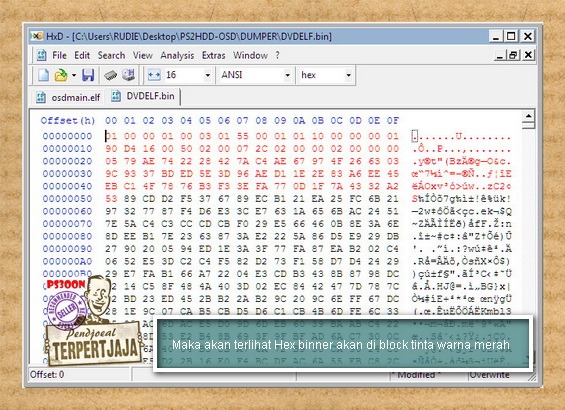This screenshot has width=565, height=410.
Task: Click the file icon on DVDELF.bin tab
Action: point(116,96)
